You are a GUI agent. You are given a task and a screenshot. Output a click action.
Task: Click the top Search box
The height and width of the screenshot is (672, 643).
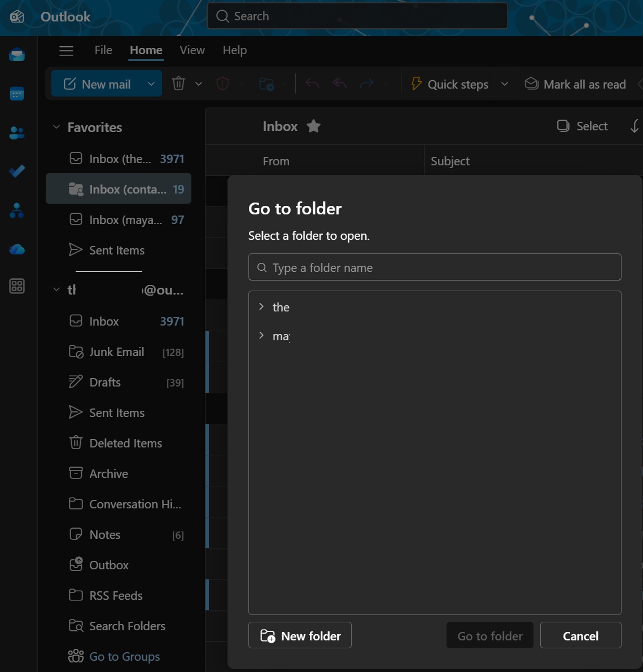pos(357,16)
